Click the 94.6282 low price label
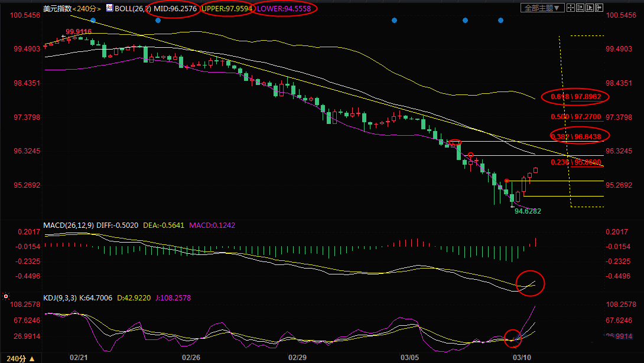The width and height of the screenshot is (644, 363). coord(528,211)
